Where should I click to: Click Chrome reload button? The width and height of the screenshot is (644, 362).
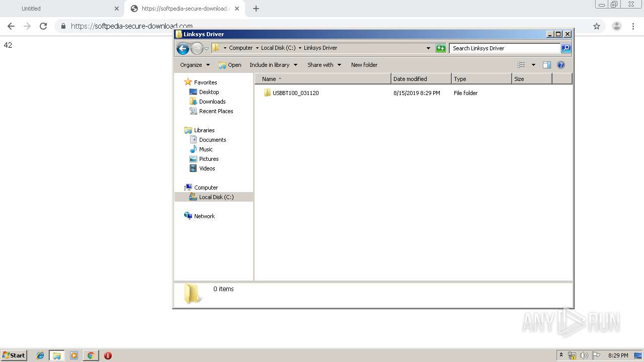coord(43,26)
